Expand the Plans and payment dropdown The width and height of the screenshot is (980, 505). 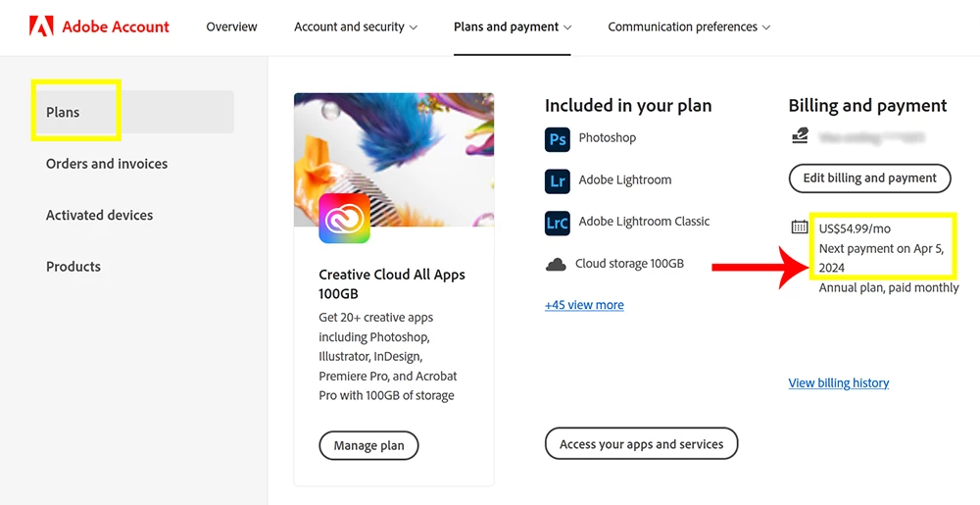pyautogui.click(x=513, y=27)
